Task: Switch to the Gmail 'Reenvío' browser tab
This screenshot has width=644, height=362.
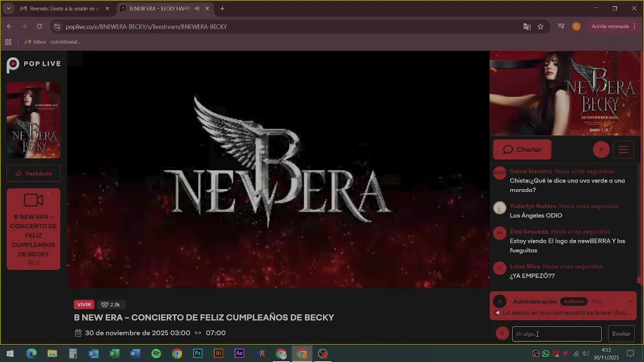Action: click(64, 9)
